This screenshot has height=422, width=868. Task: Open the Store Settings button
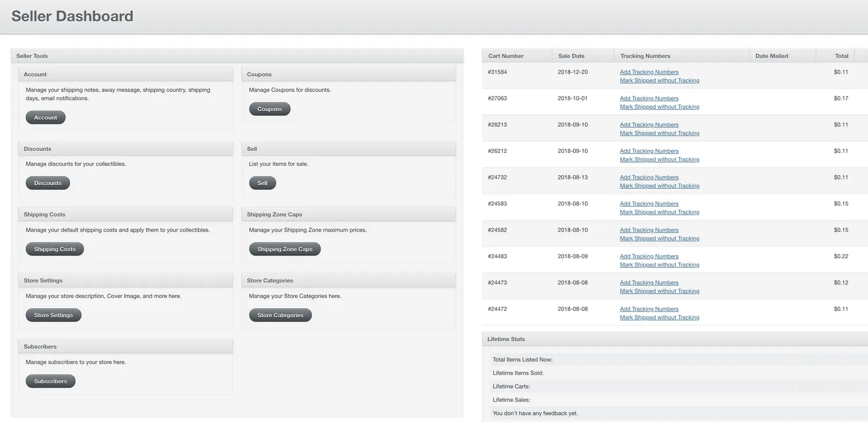click(53, 315)
